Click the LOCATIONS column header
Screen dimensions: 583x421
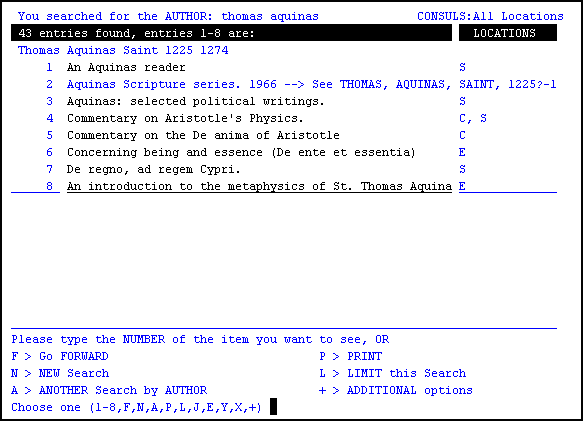click(x=508, y=33)
